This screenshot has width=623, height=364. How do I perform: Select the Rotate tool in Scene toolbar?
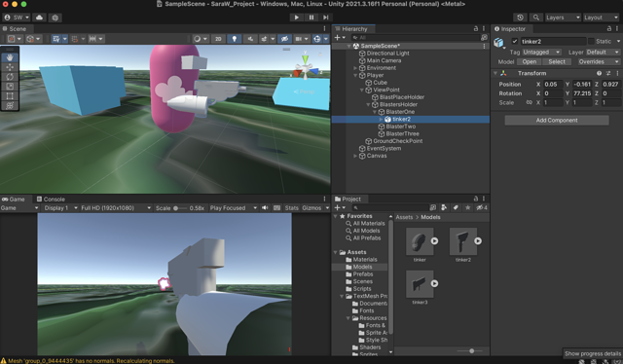coord(10,77)
